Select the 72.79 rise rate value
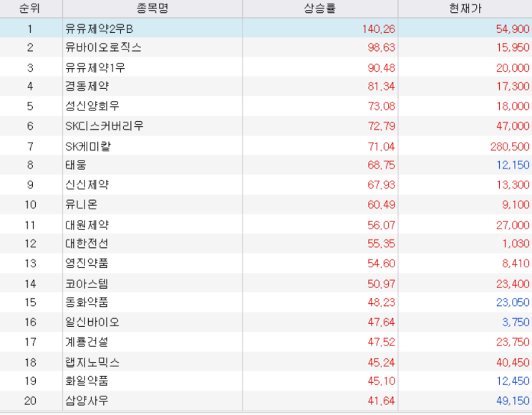Screen dimensions: 532x415 [382, 125]
